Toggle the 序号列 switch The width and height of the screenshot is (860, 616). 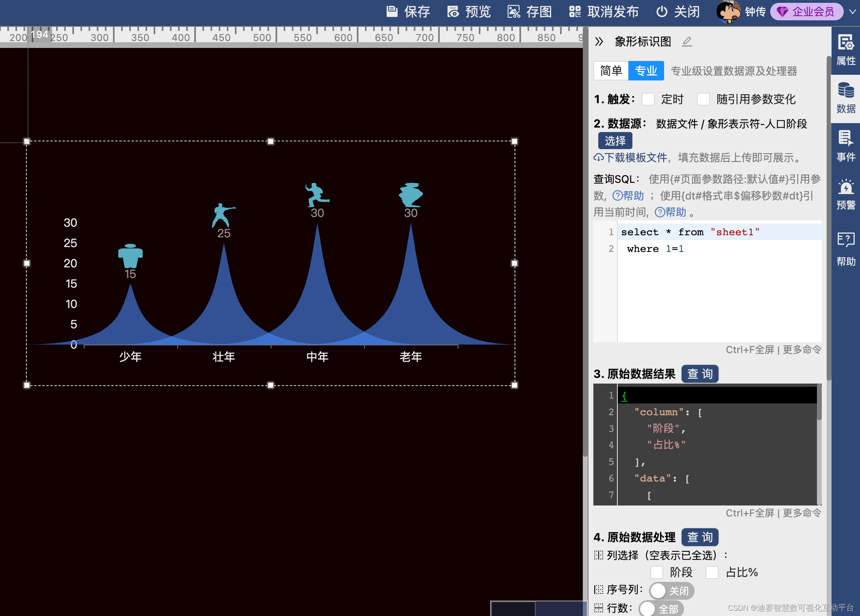671,590
